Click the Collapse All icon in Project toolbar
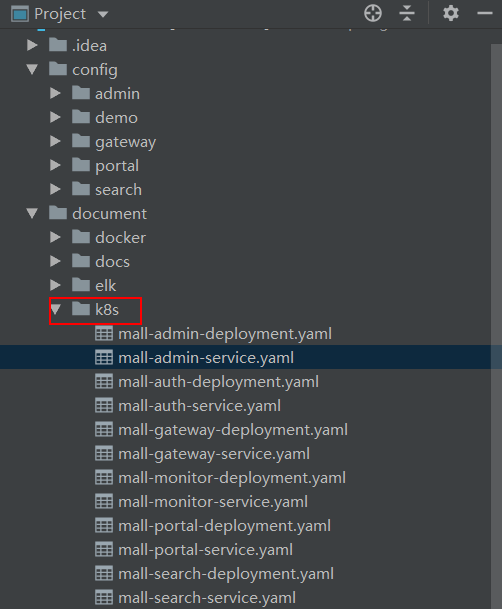 [x=407, y=14]
